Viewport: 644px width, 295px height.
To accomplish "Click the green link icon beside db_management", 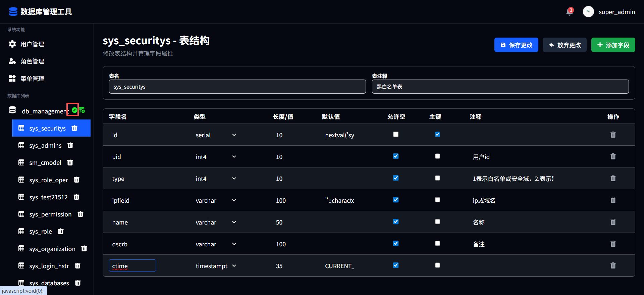I will [x=74, y=110].
